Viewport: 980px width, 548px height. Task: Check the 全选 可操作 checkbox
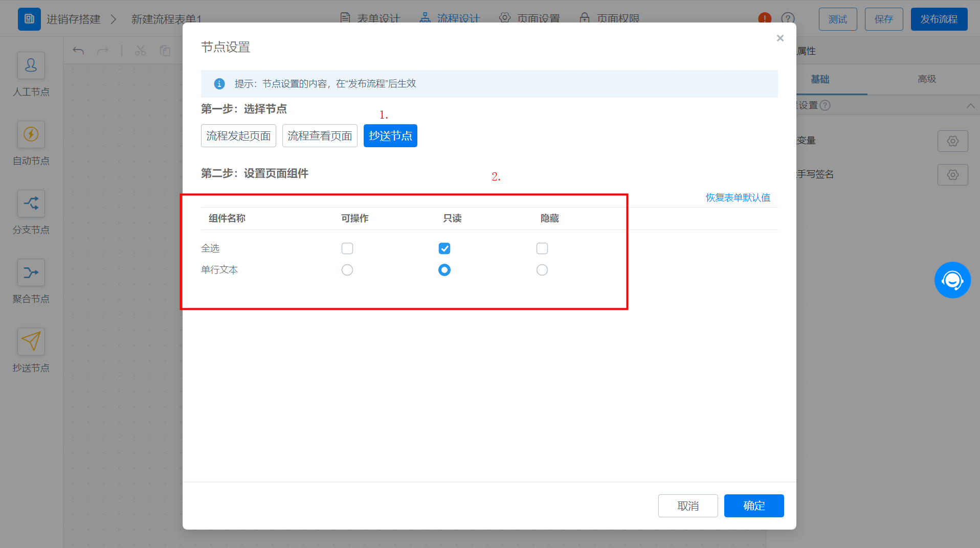pyautogui.click(x=347, y=248)
